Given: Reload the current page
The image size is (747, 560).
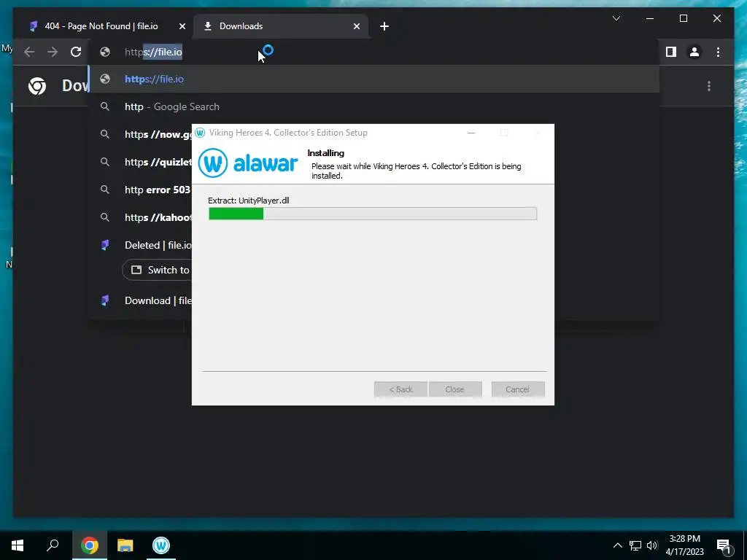Looking at the screenshot, I should coord(76,52).
